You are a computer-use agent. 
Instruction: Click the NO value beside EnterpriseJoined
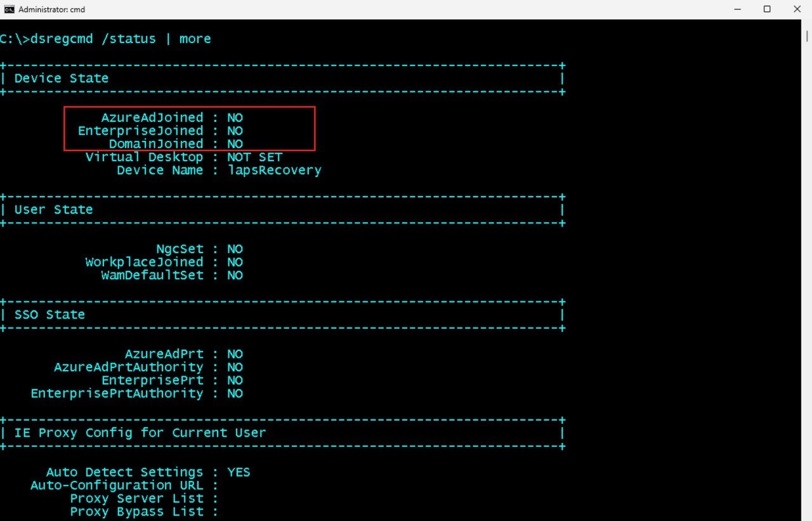click(x=235, y=131)
